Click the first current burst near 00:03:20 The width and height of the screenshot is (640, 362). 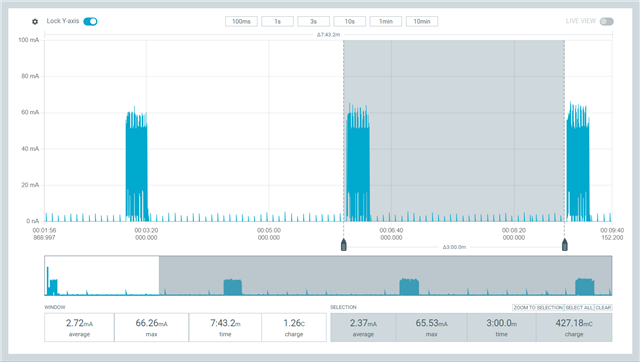click(x=136, y=163)
